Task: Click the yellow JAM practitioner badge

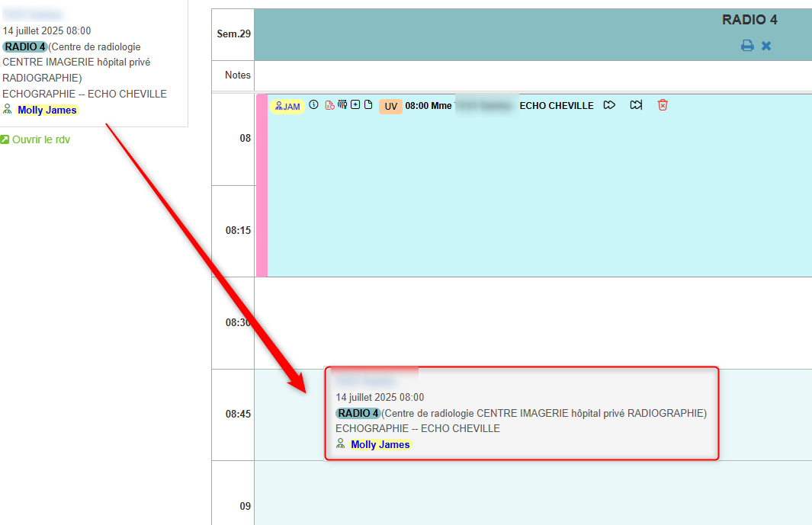Action: pyautogui.click(x=287, y=107)
